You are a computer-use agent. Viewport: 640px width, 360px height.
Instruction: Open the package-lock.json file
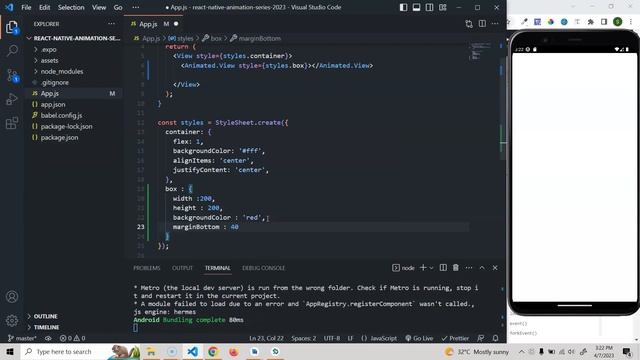pos(73,127)
